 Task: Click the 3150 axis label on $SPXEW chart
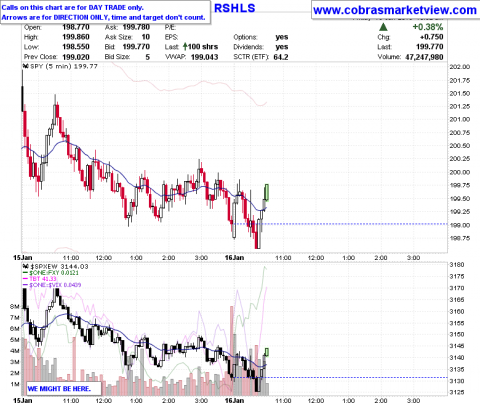click(x=457, y=334)
